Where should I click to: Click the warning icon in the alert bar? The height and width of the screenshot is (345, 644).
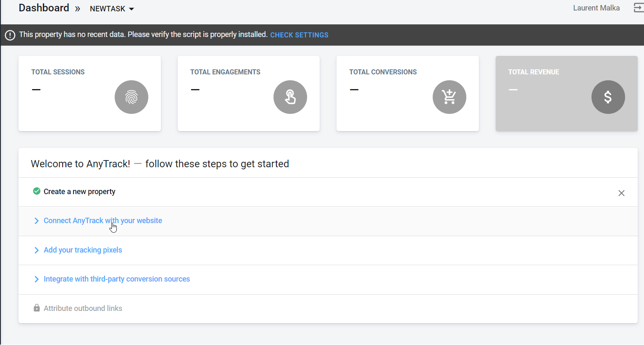click(10, 35)
